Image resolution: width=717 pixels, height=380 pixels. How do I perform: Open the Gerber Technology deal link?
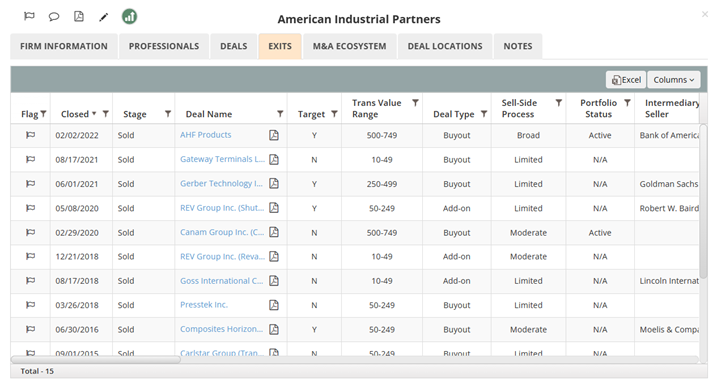tap(221, 183)
